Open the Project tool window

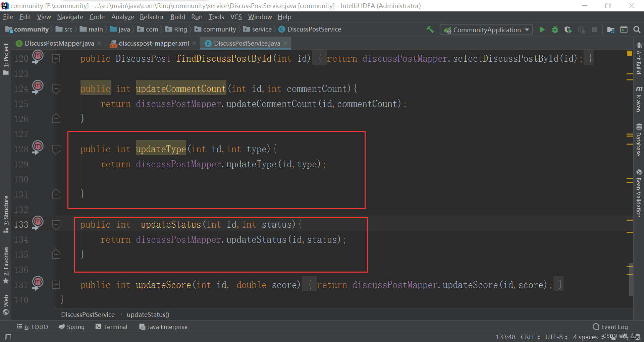click(6, 59)
